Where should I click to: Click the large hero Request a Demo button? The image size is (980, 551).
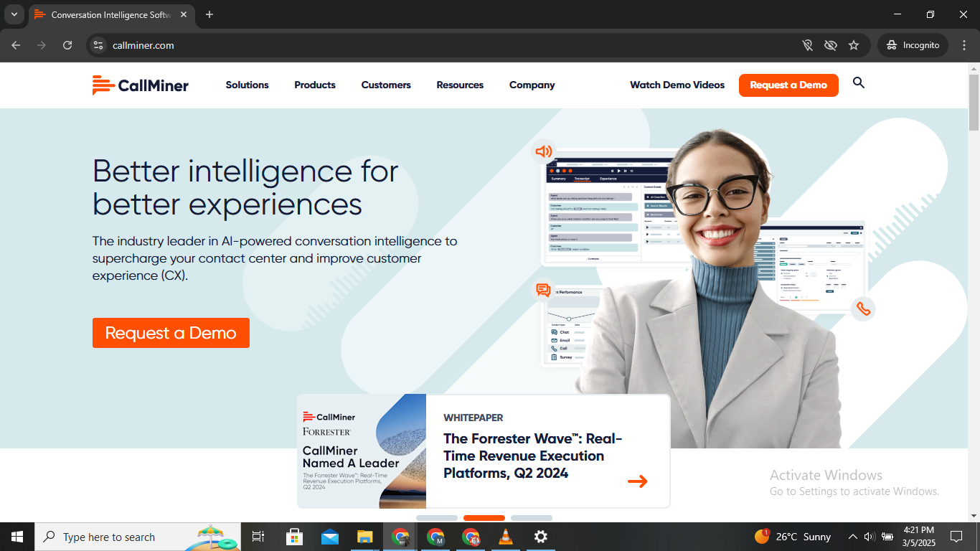[171, 333]
